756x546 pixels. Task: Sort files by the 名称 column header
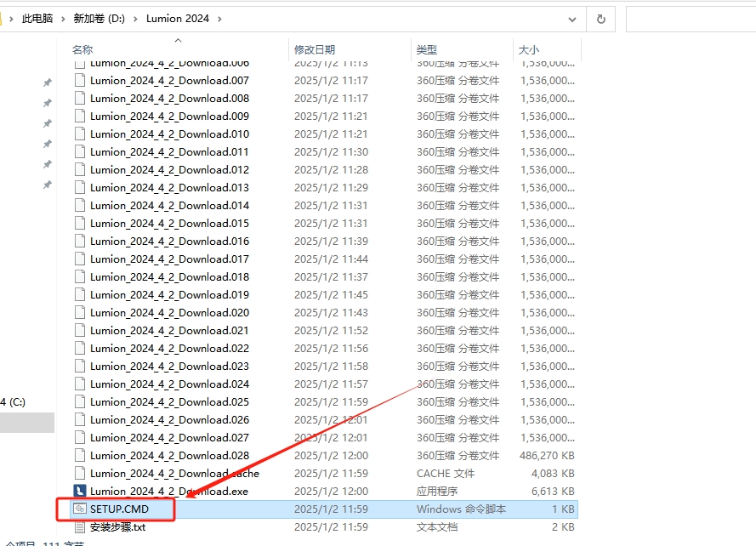pyautogui.click(x=82, y=49)
